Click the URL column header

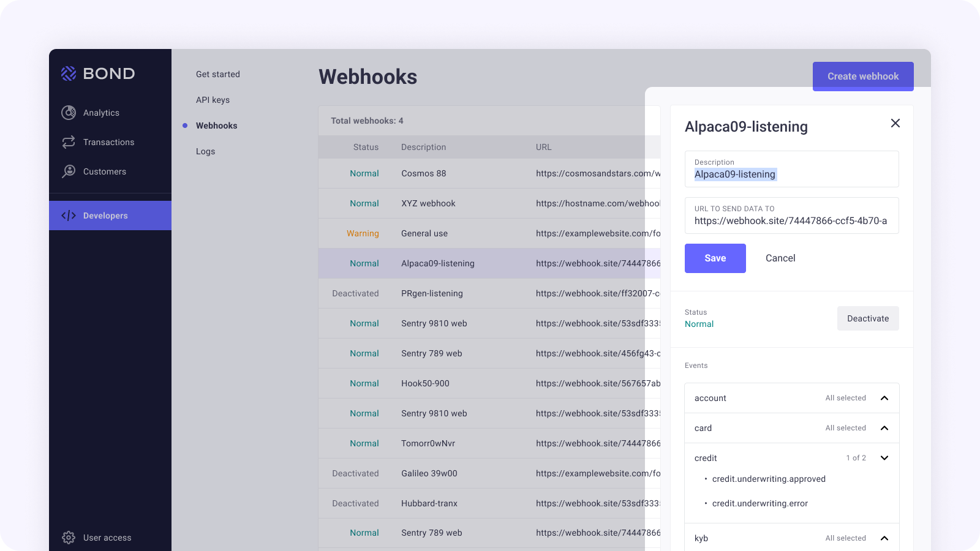543,147
